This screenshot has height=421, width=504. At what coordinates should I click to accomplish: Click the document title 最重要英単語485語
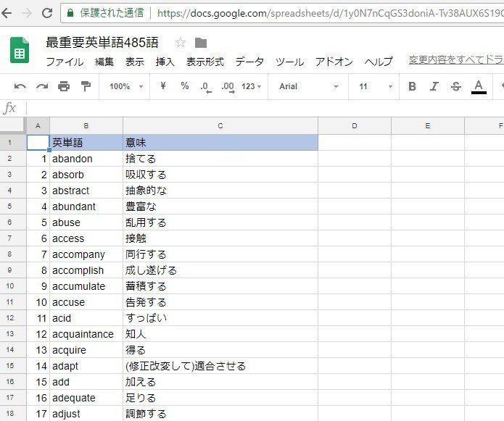point(102,42)
